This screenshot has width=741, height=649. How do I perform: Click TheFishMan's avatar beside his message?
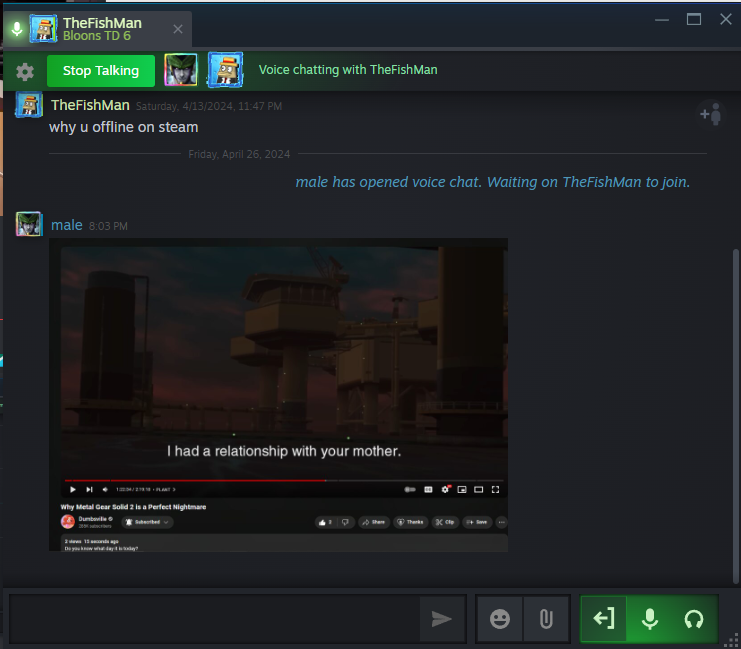tap(29, 105)
